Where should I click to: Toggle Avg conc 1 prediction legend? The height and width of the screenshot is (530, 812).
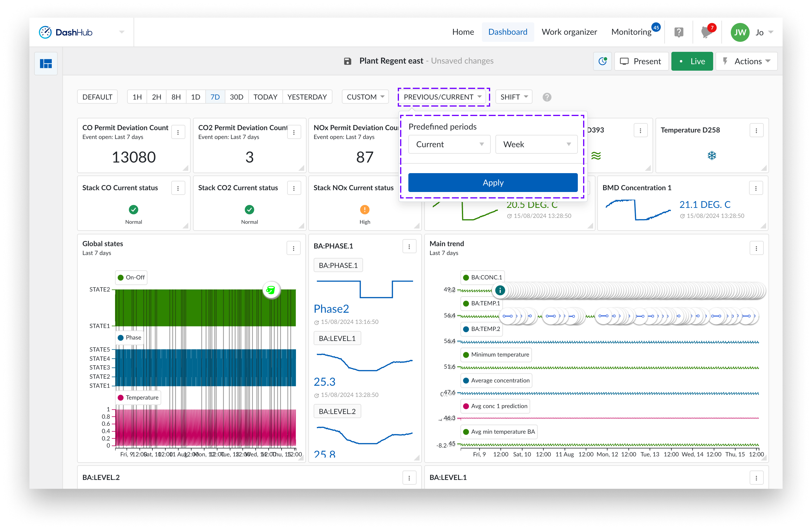[x=495, y=406]
